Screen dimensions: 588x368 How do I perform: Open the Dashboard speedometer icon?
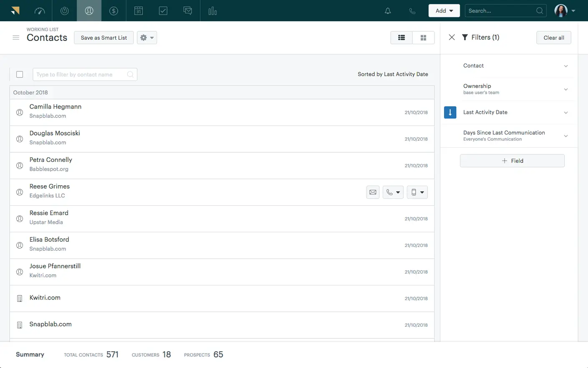click(40, 10)
